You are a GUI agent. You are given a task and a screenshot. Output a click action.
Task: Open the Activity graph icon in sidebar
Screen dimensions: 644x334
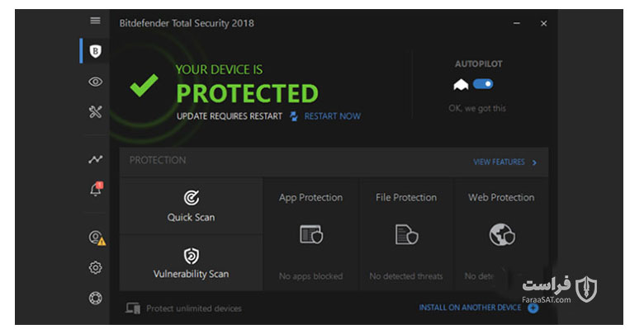pyautogui.click(x=95, y=159)
